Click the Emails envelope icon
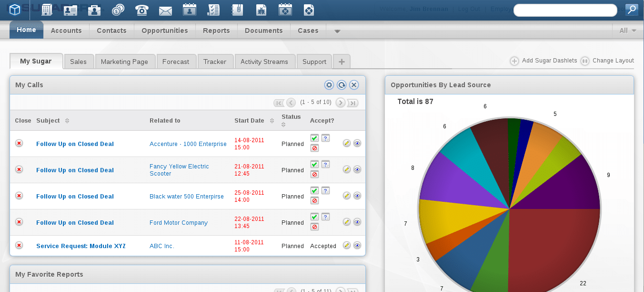 pyautogui.click(x=165, y=10)
